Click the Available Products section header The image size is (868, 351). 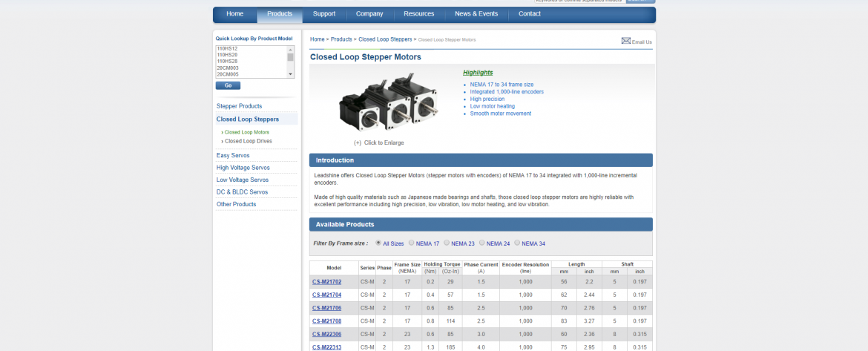point(481,224)
